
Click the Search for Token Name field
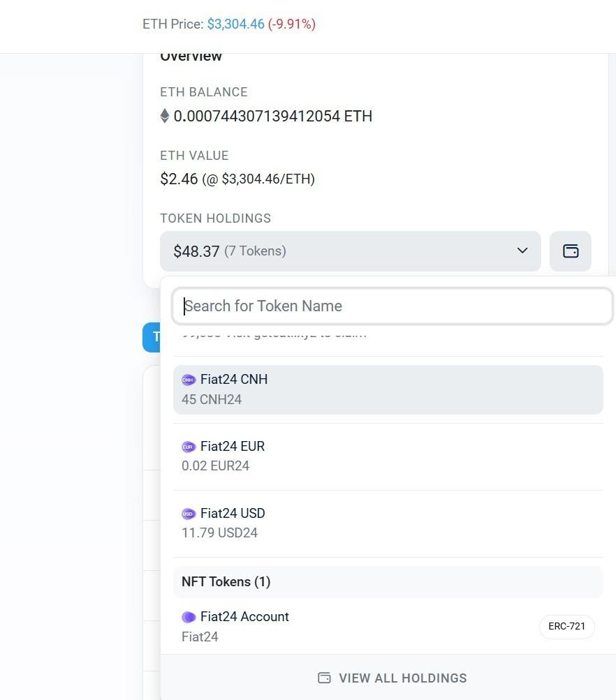[x=391, y=306]
